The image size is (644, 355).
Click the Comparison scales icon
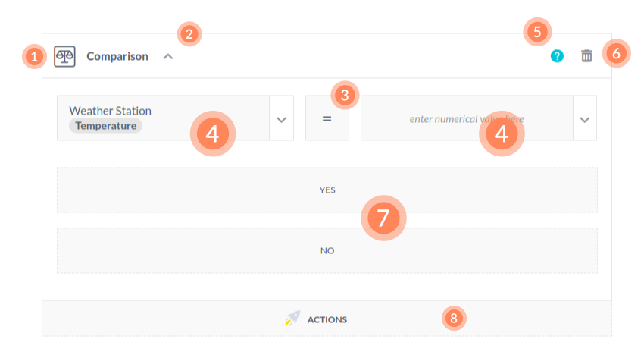point(64,56)
